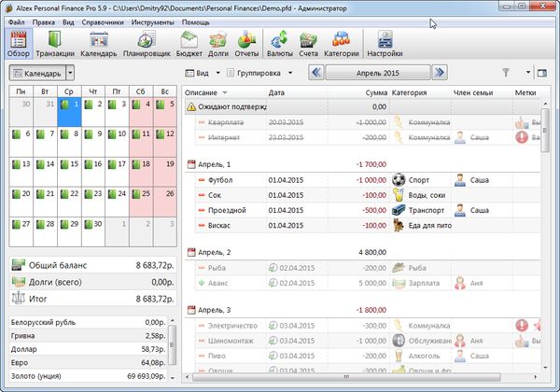Viewport: 560px width, 392px height.
Task: Launch the Планировщик scheduler
Action: (x=147, y=44)
